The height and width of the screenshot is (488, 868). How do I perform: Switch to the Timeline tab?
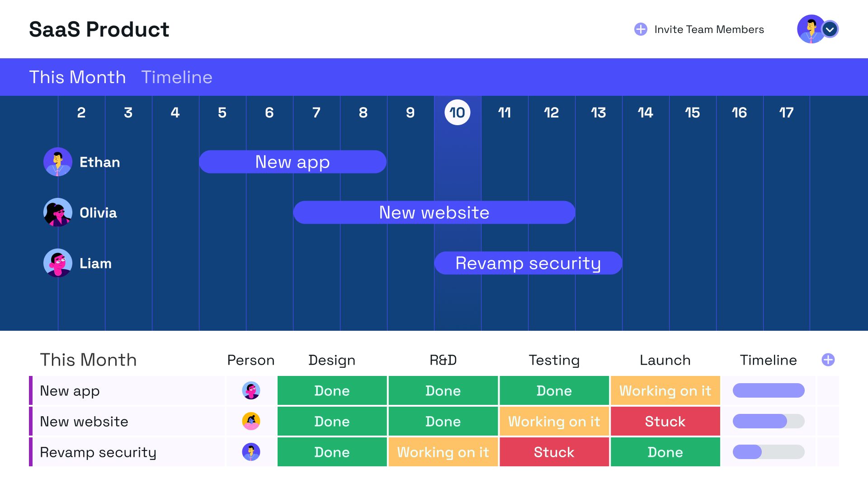177,77
